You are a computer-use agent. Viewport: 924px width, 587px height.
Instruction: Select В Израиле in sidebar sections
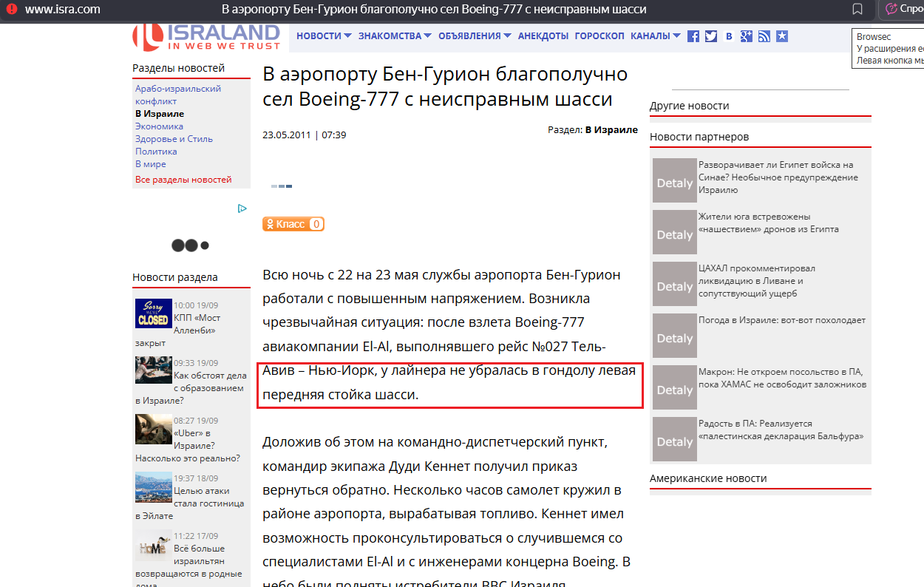pyautogui.click(x=160, y=114)
